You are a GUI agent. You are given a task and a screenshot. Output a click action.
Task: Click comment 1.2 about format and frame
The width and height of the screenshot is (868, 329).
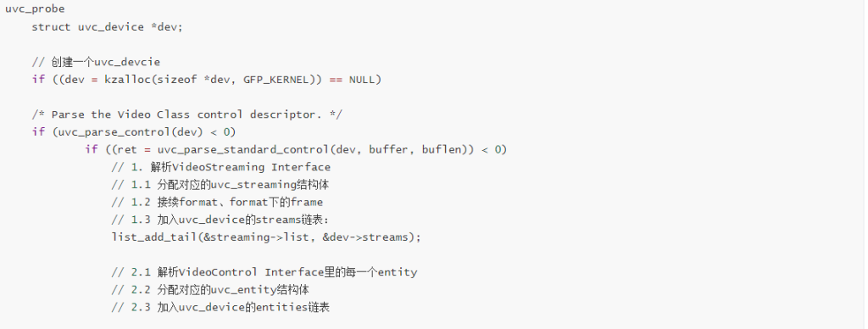point(217,202)
